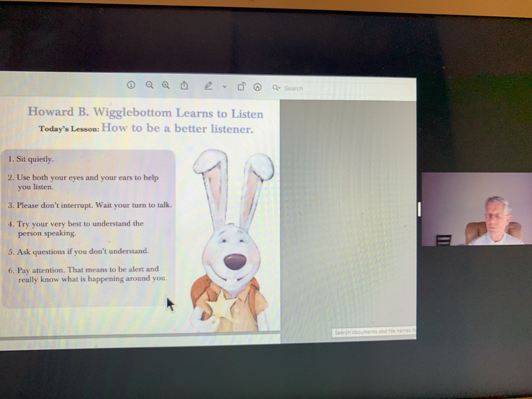Focus the toolbar Search field
The width and height of the screenshot is (532, 399).
click(x=341, y=88)
